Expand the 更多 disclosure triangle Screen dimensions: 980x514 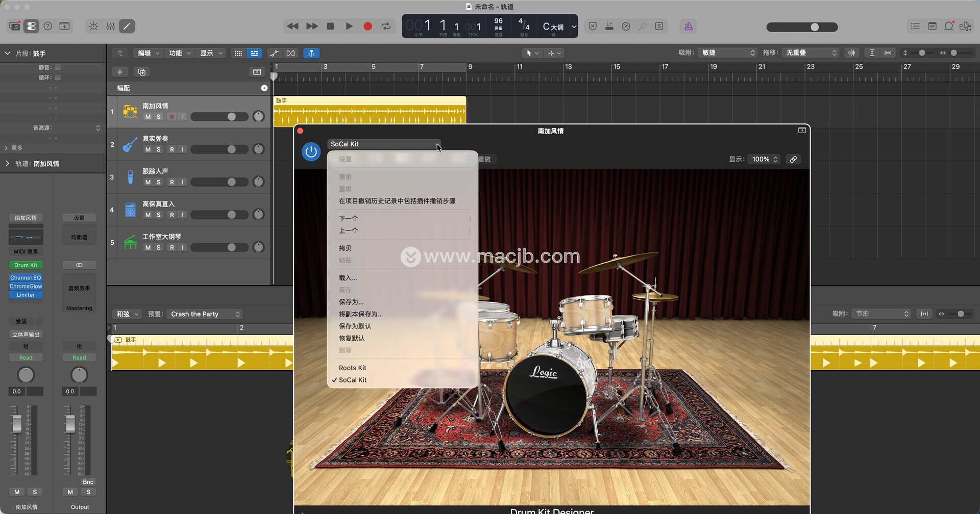click(x=6, y=148)
